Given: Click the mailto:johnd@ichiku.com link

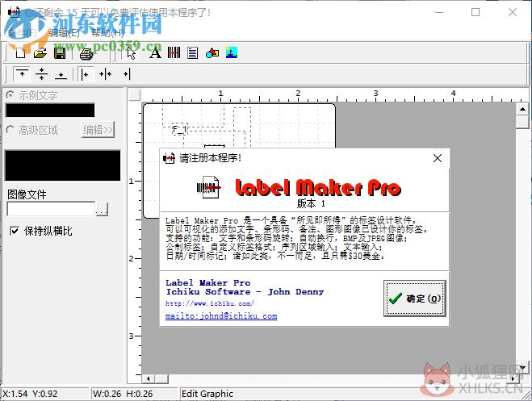Looking at the screenshot, I should click(x=221, y=316).
